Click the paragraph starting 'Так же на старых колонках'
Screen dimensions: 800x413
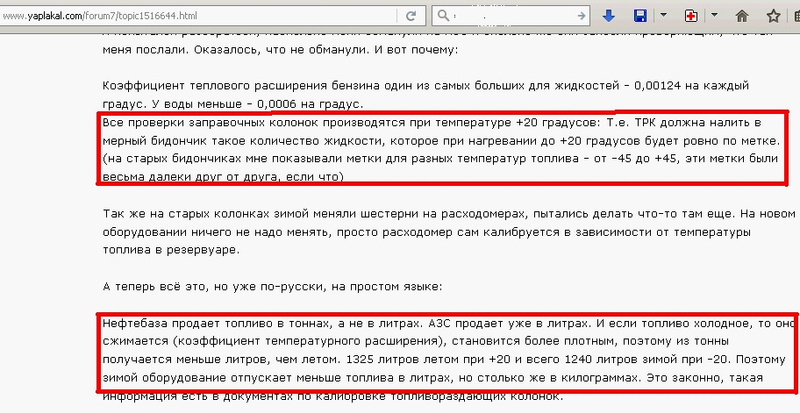(x=449, y=232)
